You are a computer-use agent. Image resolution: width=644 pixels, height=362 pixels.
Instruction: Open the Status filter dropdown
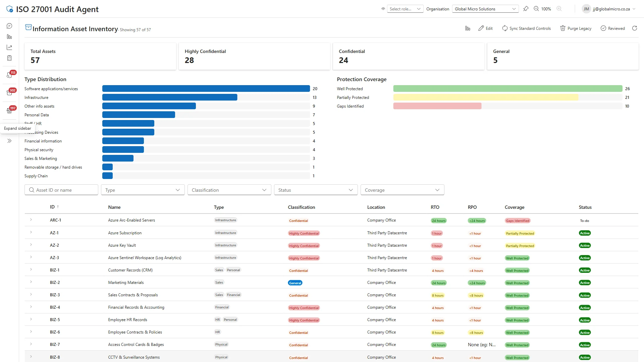[315, 190]
